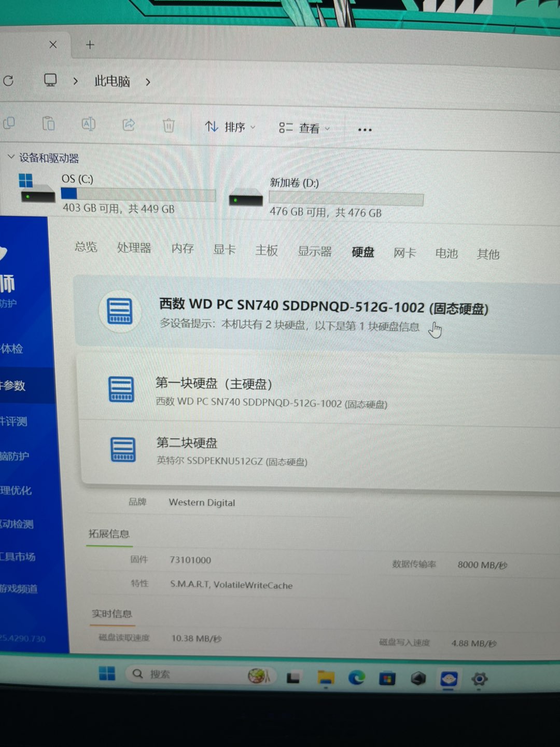Screen dimensions: 560x747
Task: Switch to the 内存 tab
Action: pos(183,248)
